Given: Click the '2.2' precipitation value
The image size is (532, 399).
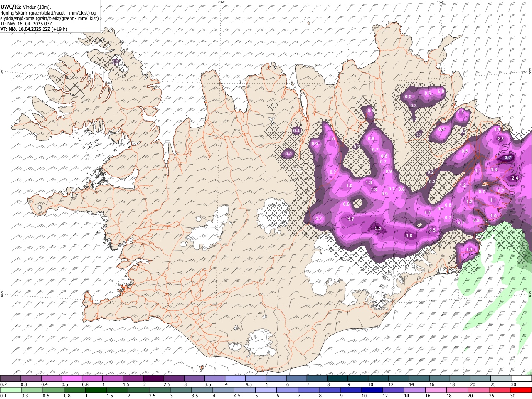Looking at the screenshot, I should pos(378,229).
